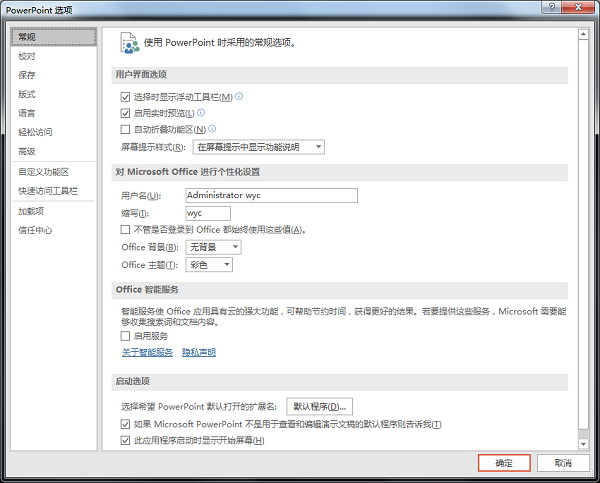Open the Office 背景 dropdown
The width and height of the screenshot is (600, 483).
tap(213, 247)
